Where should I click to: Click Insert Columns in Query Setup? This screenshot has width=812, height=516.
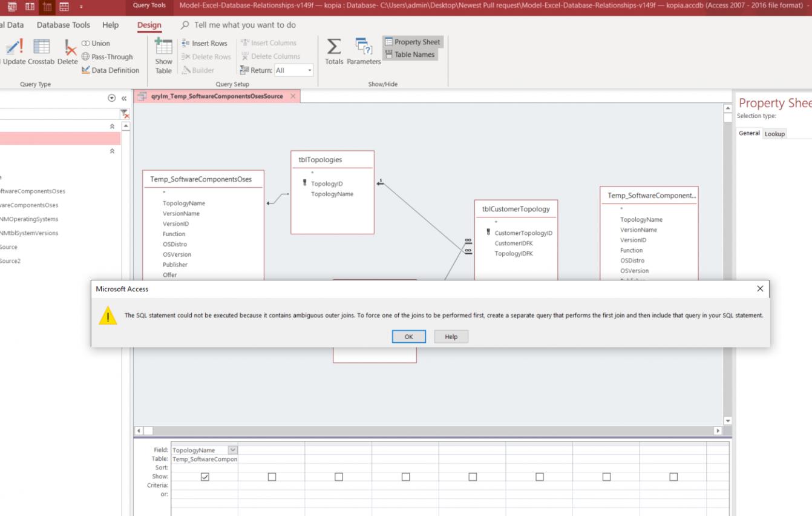pos(269,44)
